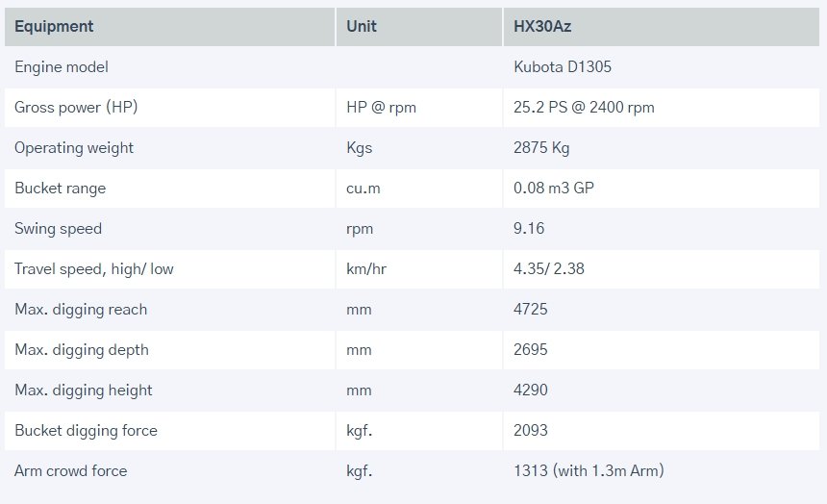
Task: Select the 4.35/ 2.38 travel speed value
Action: pyautogui.click(x=549, y=269)
